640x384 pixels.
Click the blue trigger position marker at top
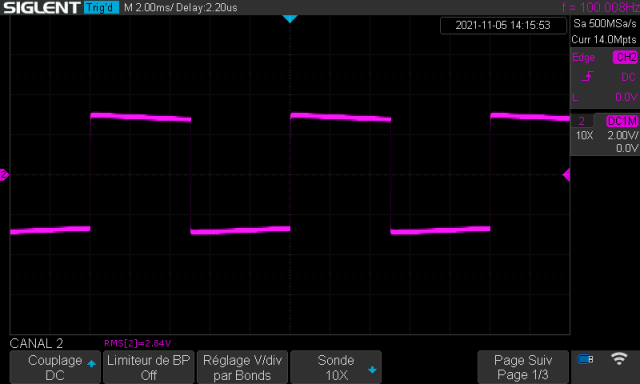[290, 19]
